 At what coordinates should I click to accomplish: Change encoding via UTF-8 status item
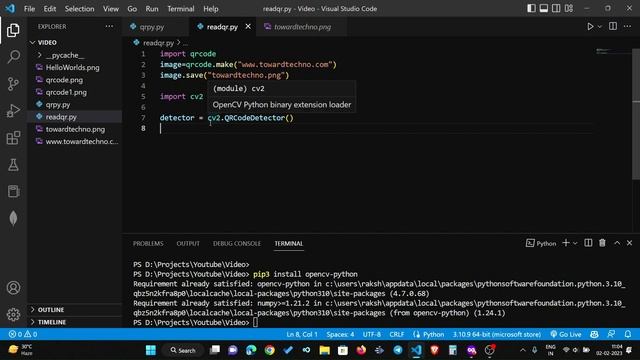coord(372,334)
